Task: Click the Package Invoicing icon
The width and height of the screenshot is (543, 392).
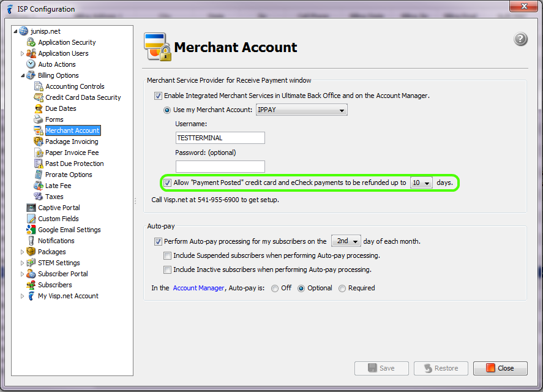Action: pos(39,141)
